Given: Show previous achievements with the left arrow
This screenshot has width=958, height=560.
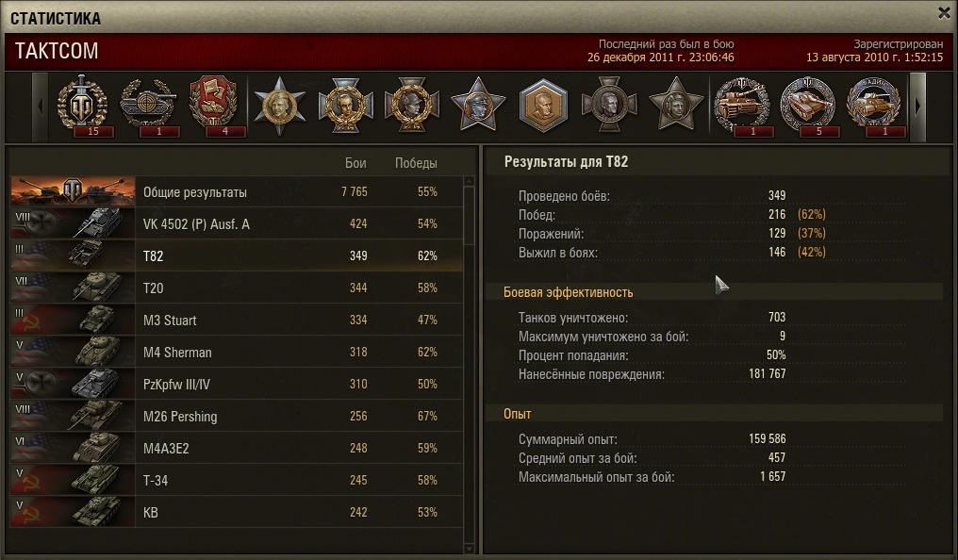Looking at the screenshot, I should (x=41, y=107).
